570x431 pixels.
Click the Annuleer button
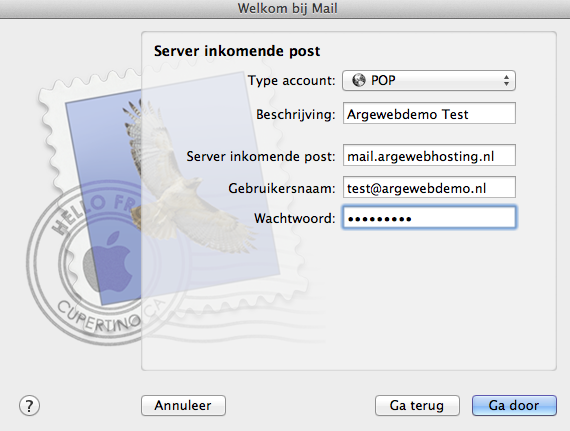tap(183, 406)
